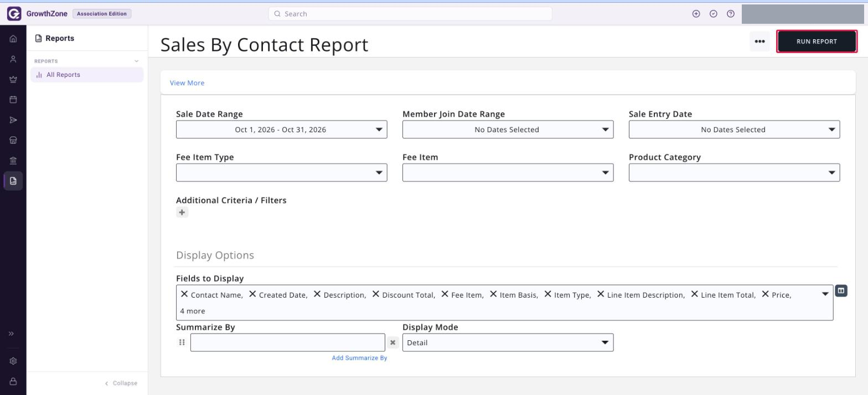Open the Product Category dropdown
The height and width of the screenshot is (395, 868).
[x=734, y=173]
